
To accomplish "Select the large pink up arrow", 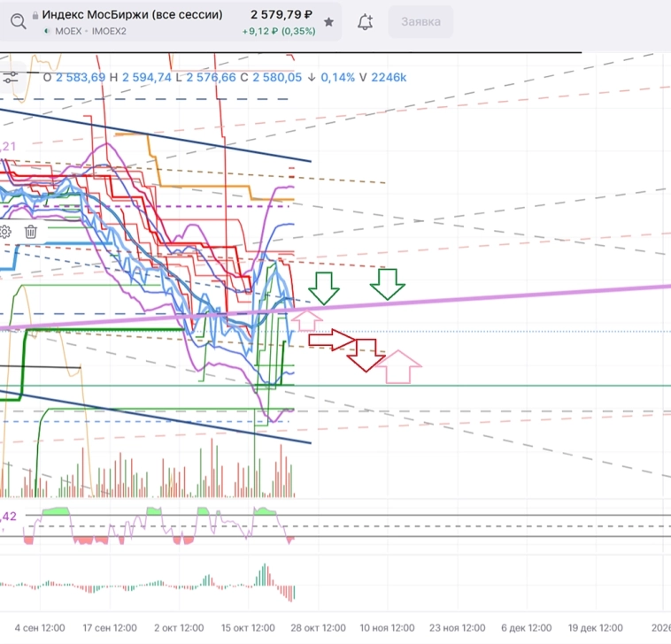I will (x=402, y=365).
